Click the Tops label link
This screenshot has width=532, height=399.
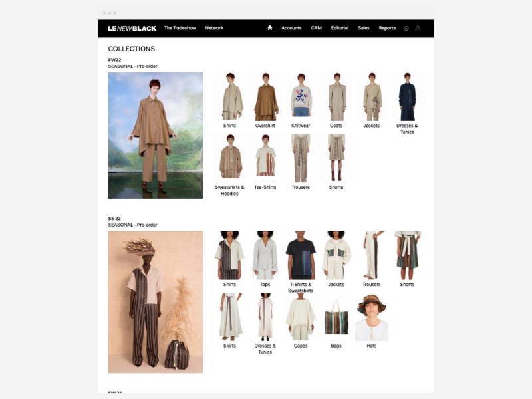tap(265, 285)
